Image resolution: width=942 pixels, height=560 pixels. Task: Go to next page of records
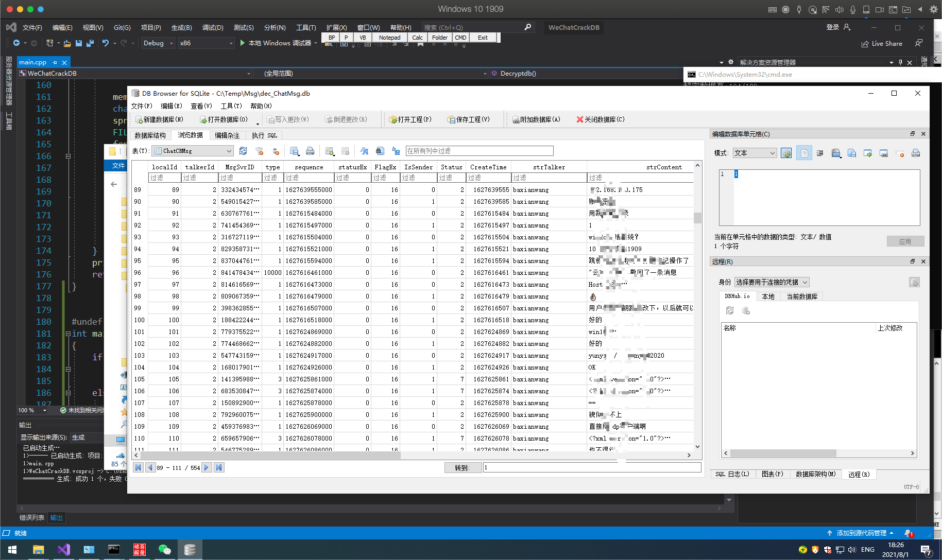coord(207,467)
